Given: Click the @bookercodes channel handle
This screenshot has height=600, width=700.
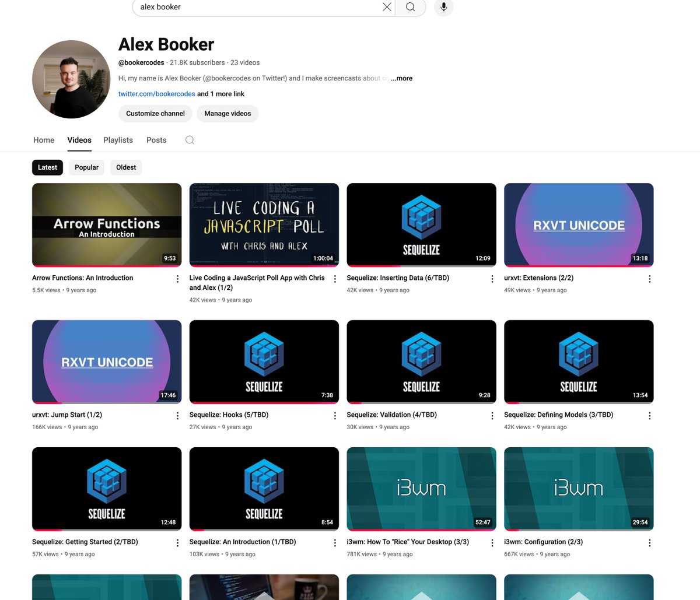Looking at the screenshot, I should pyautogui.click(x=141, y=62).
